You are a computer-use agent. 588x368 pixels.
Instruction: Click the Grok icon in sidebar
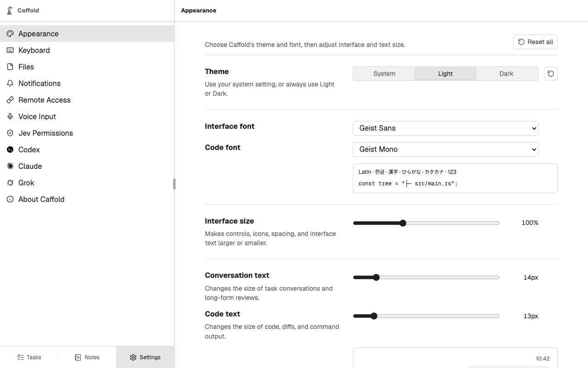click(10, 183)
